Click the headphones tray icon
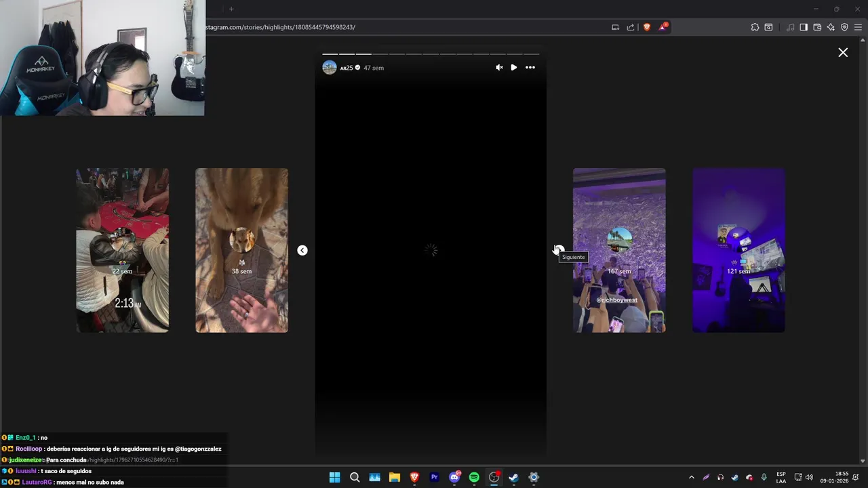 tap(720, 477)
